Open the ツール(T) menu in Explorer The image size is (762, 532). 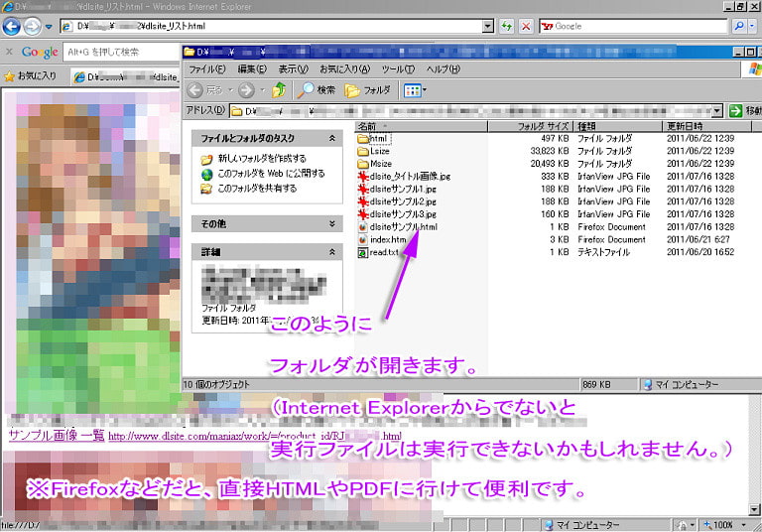398,69
